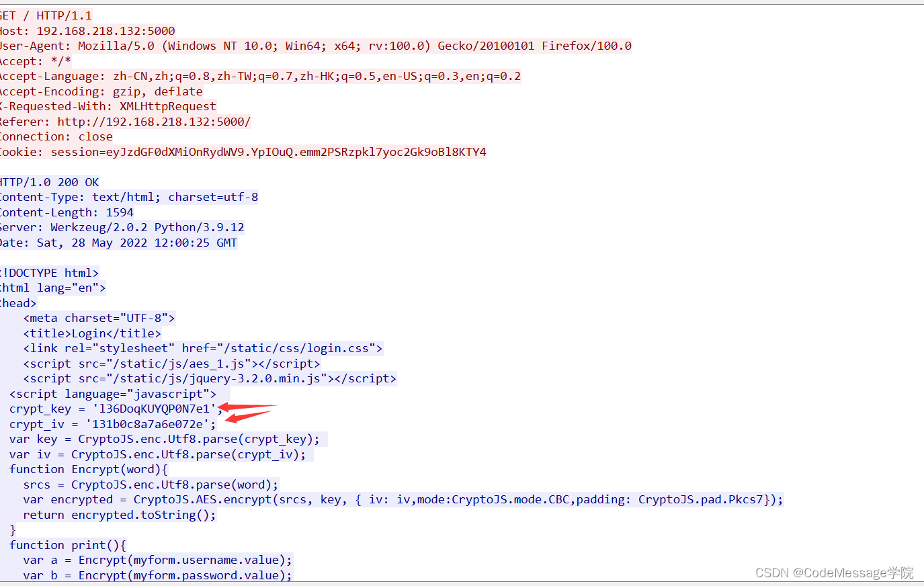Select the script src aes_1.js line
924x586 pixels.
click(171, 364)
